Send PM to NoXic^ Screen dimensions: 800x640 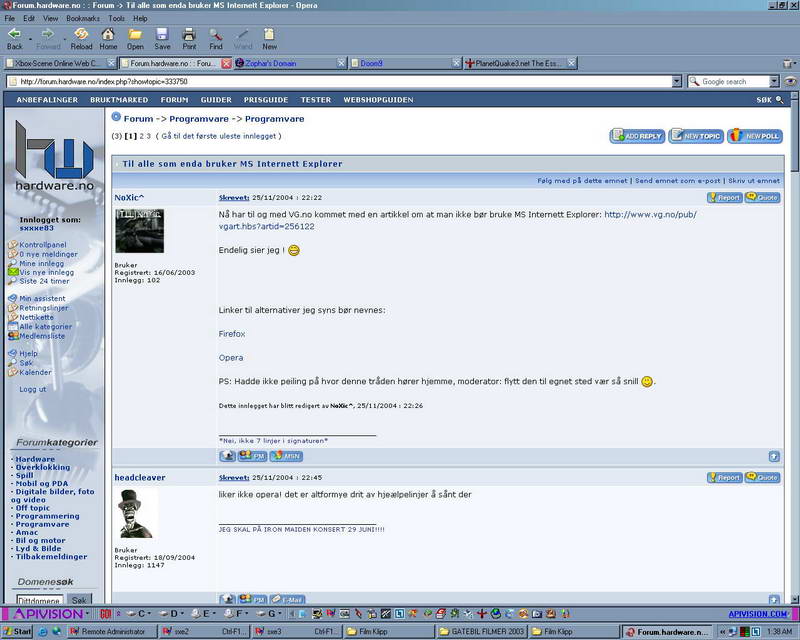click(253, 456)
